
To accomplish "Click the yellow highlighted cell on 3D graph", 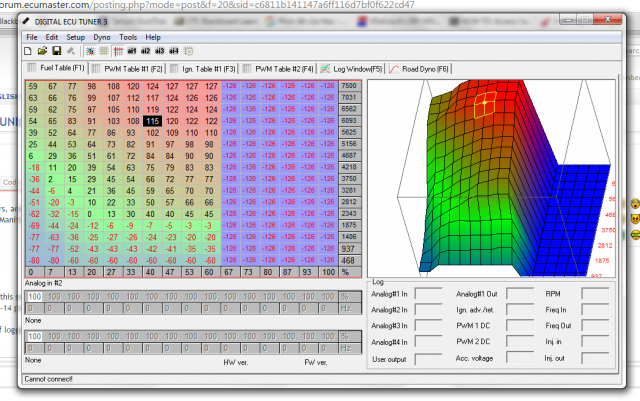I will click(483, 103).
